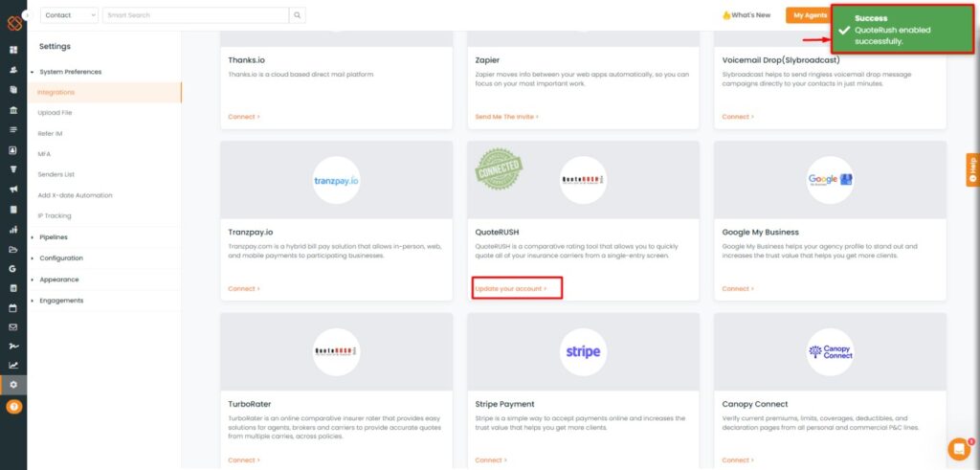Click the magnifier search icon button

tap(298, 15)
